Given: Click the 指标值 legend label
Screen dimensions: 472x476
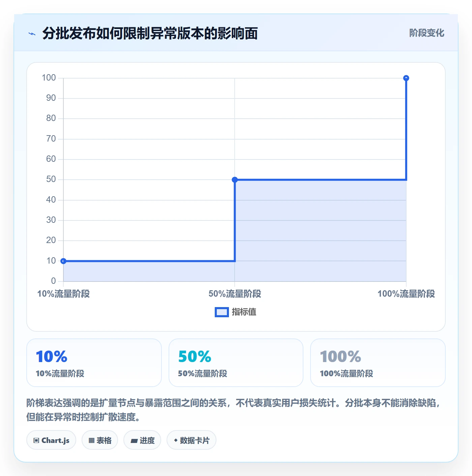Looking at the screenshot, I should coord(244,312).
